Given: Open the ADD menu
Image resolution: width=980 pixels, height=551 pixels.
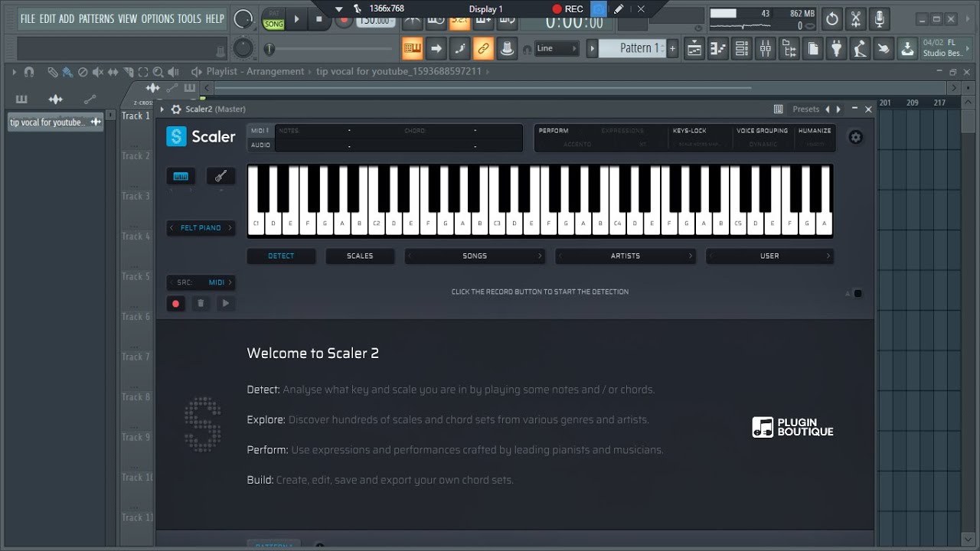Looking at the screenshot, I should (67, 19).
